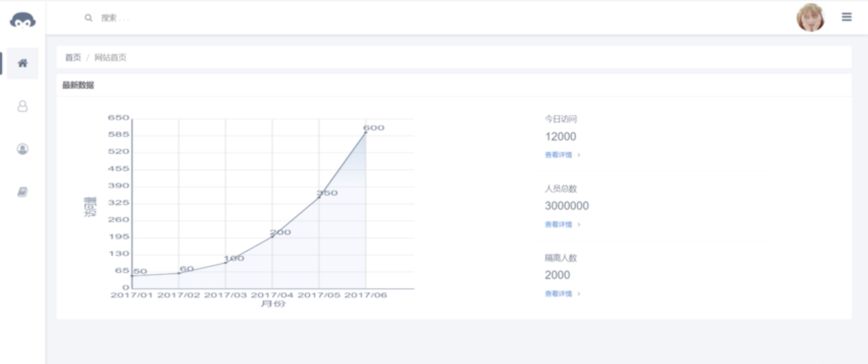
Task: Click chevron arrow beside 今日访问 details
Action: click(x=579, y=155)
